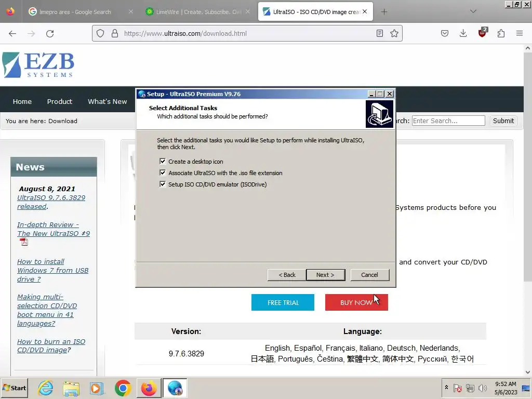Close the LimeWire tab
The width and height of the screenshot is (532, 399).
click(248, 11)
